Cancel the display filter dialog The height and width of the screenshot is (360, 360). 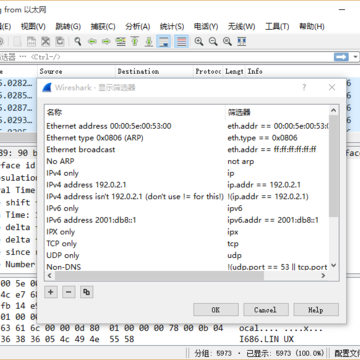pos(266,310)
